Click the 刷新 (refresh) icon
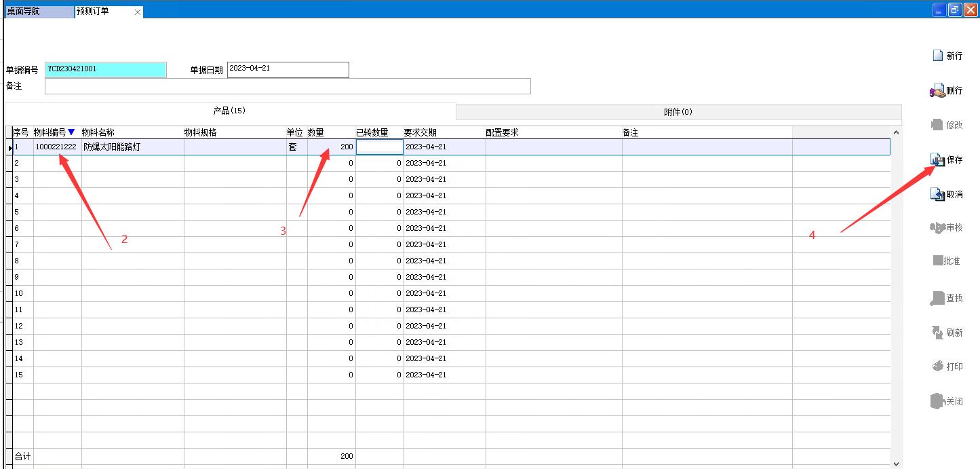 937,333
